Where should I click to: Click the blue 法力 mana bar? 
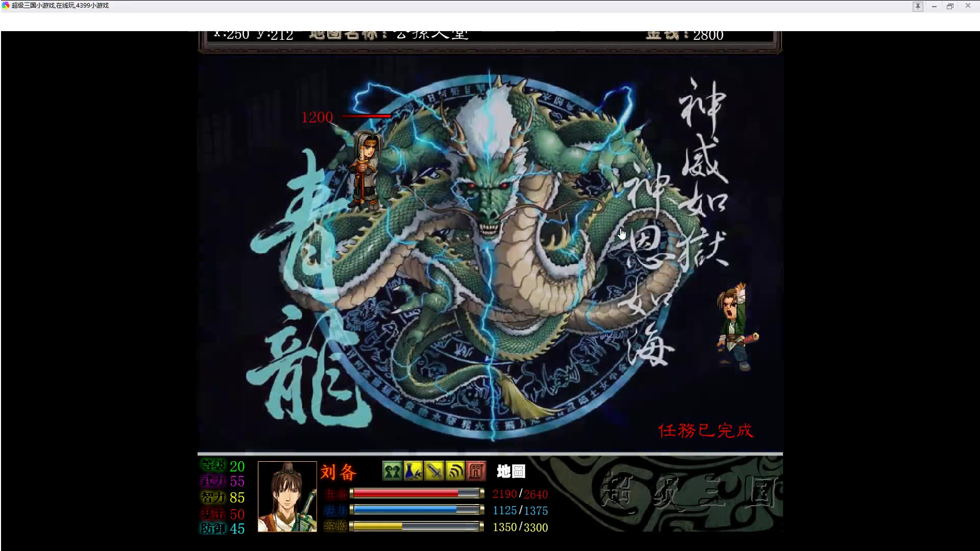click(417, 510)
